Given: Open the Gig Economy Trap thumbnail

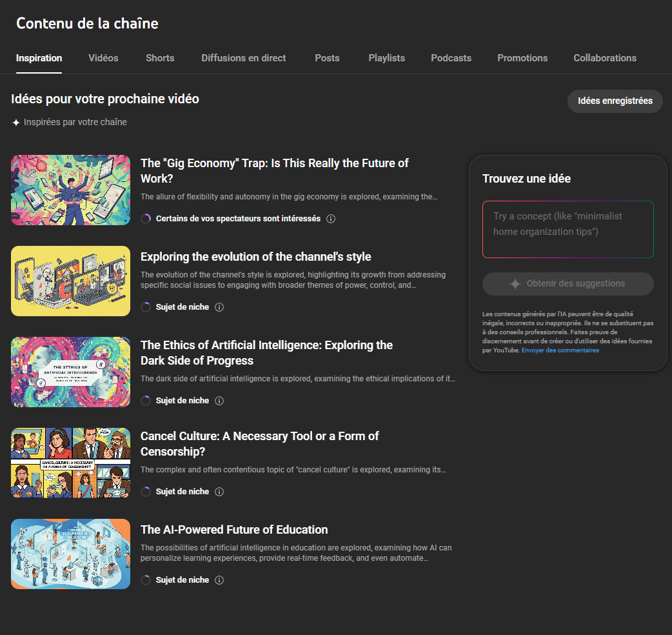Looking at the screenshot, I should (x=71, y=190).
